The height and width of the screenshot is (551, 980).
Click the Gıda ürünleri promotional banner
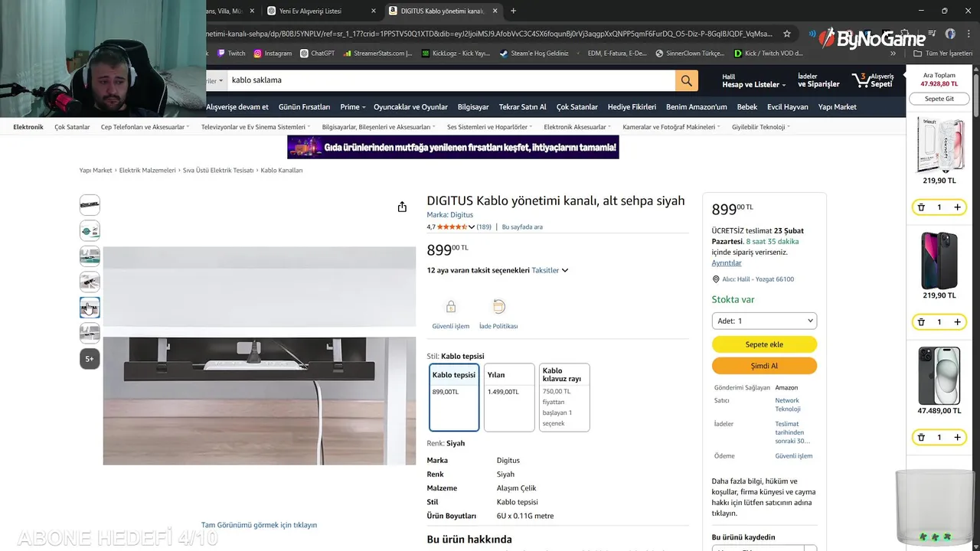click(x=453, y=147)
